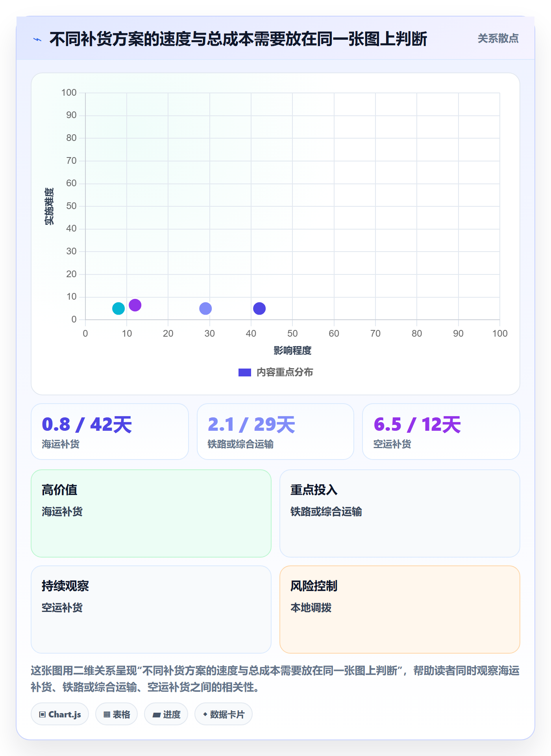
Task: Click the 空运补货 text under 持续观察
Action: 62,608
